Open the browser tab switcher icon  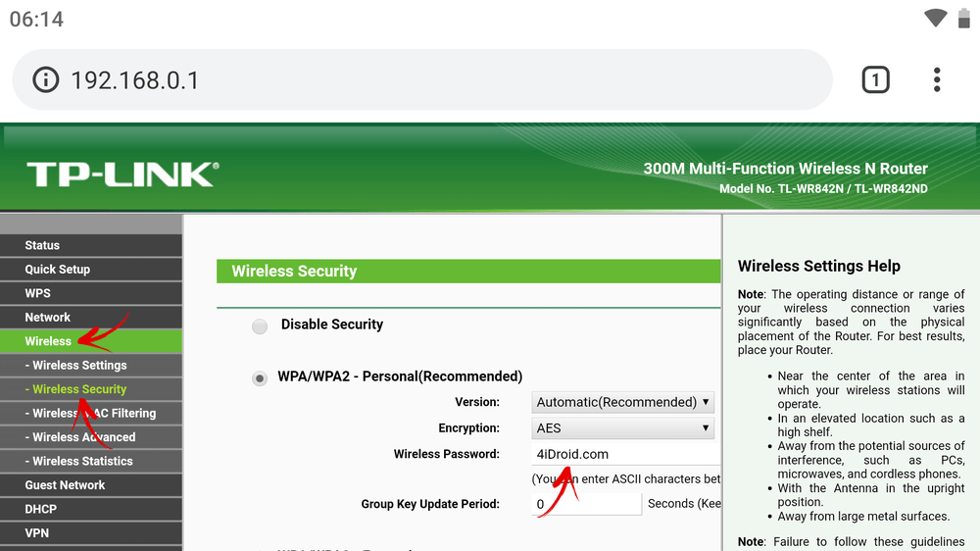[875, 79]
